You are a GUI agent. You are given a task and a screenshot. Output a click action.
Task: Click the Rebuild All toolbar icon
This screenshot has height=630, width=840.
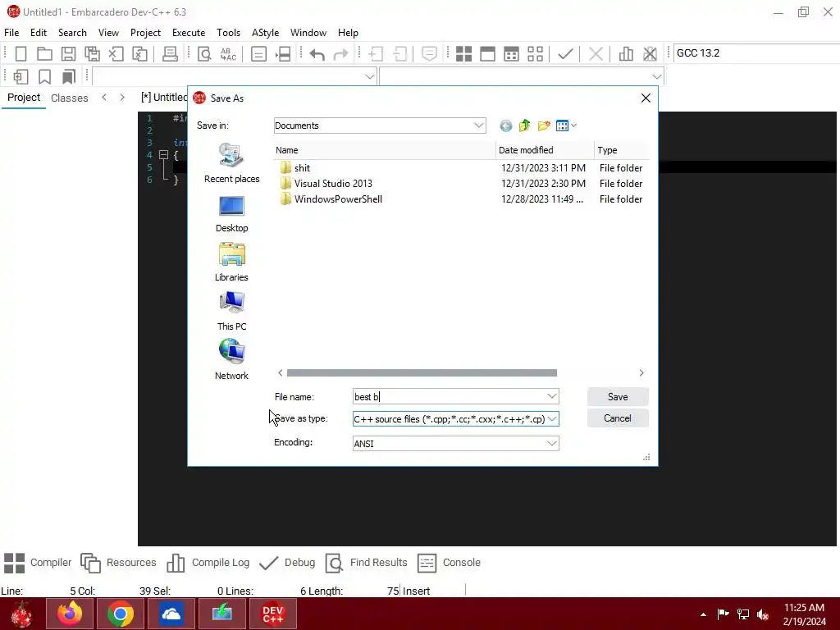click(535, 53)
